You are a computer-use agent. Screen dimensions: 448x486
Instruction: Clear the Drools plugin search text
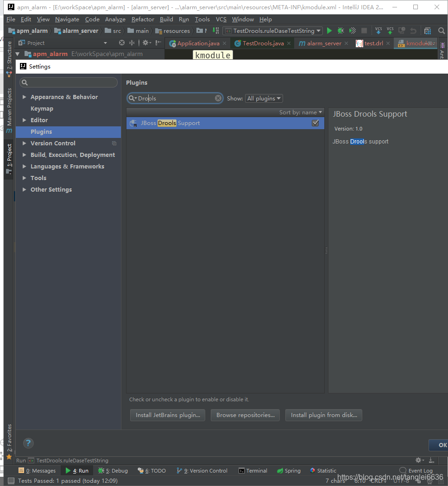tap(218, 98)
